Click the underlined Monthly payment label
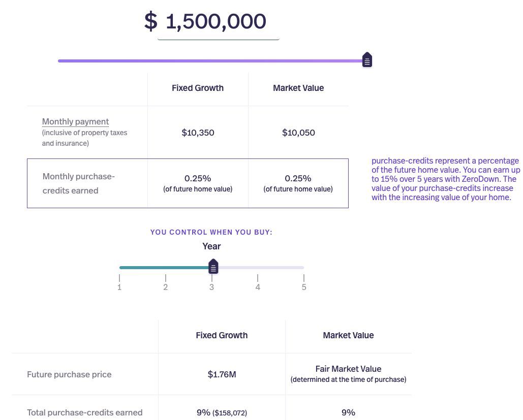Screen dimensions: 523x420 (x=75, y=122)
